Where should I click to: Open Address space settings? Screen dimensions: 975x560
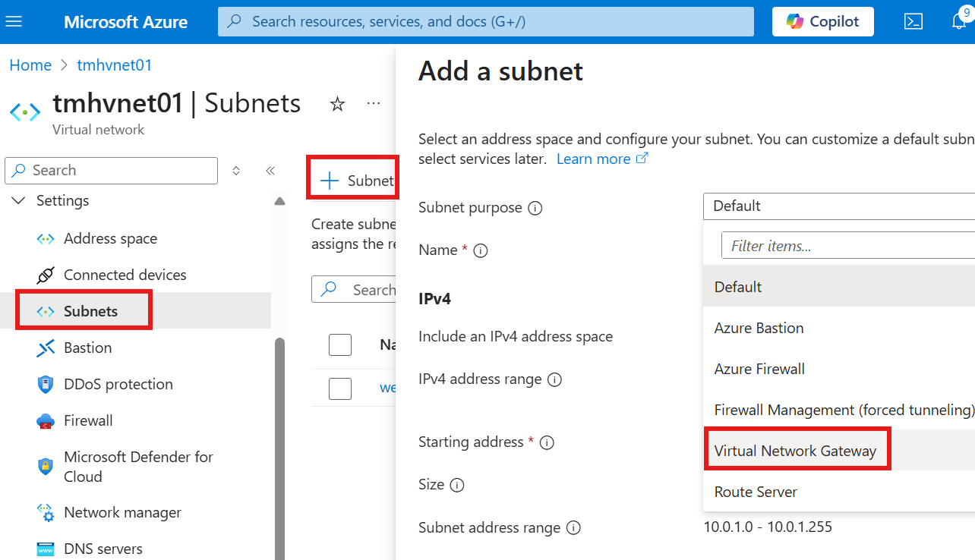coord(110,238)
